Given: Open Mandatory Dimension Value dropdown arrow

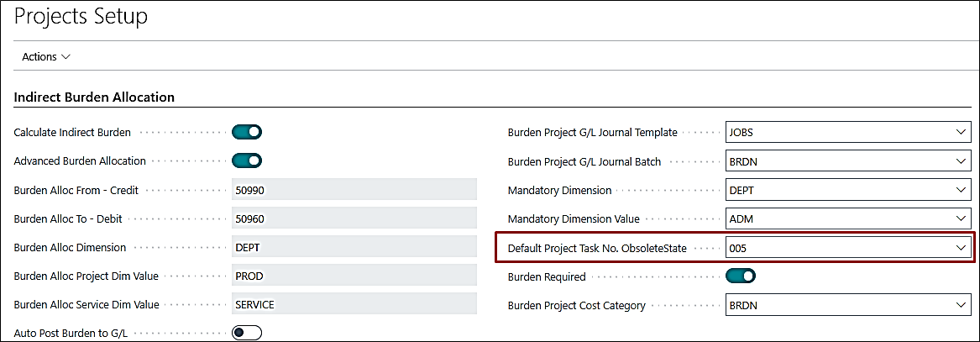Looking at the screenshot, I should click(x=961, y=219).
